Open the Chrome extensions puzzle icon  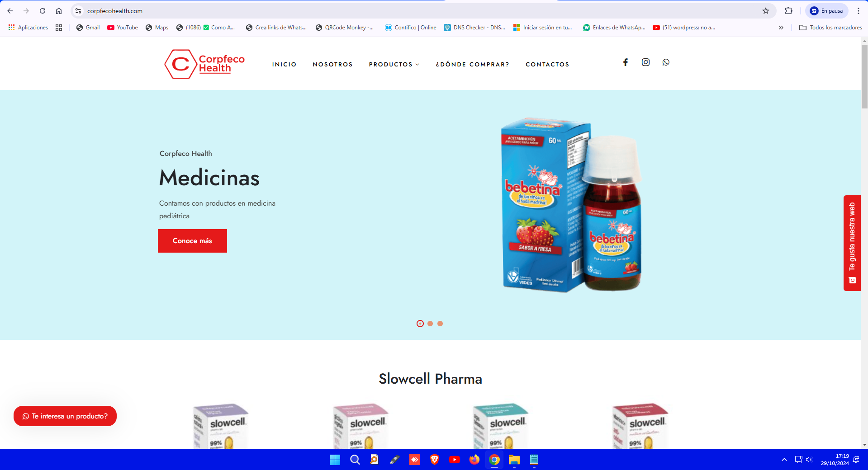[788, 11]
